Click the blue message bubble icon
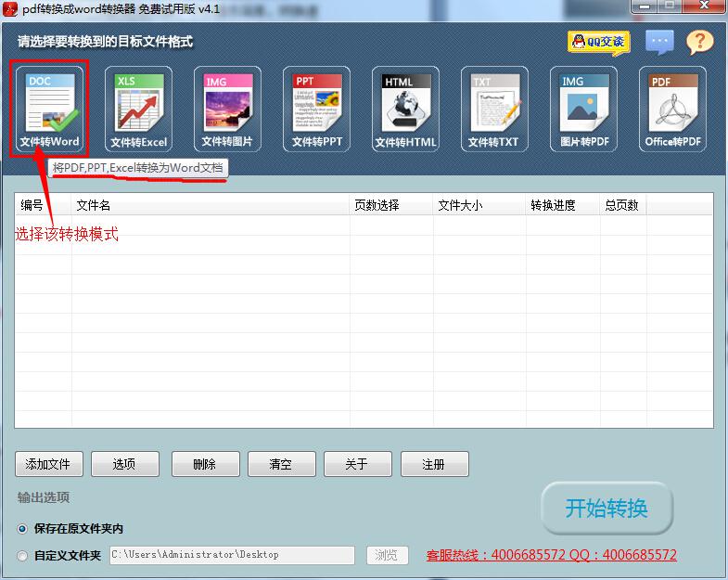Image resolution: width=728 pixels, height=580 pixels. [659, 43]
